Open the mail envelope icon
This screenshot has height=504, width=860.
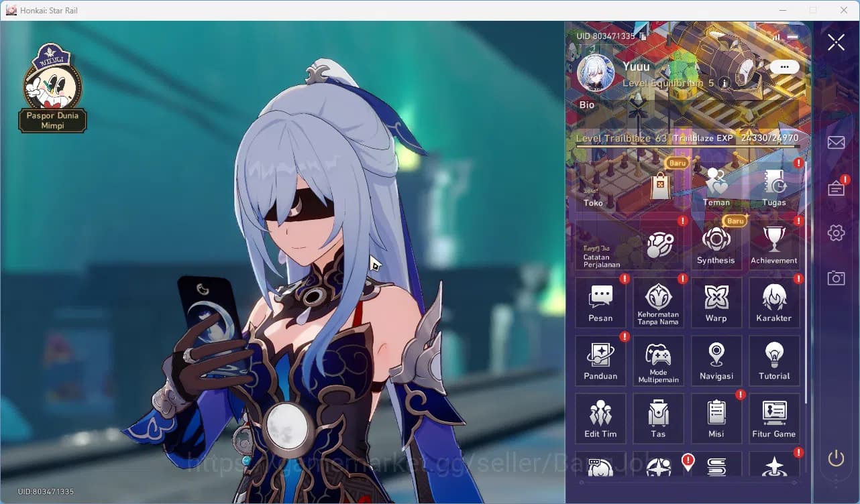tap(836, 142)
